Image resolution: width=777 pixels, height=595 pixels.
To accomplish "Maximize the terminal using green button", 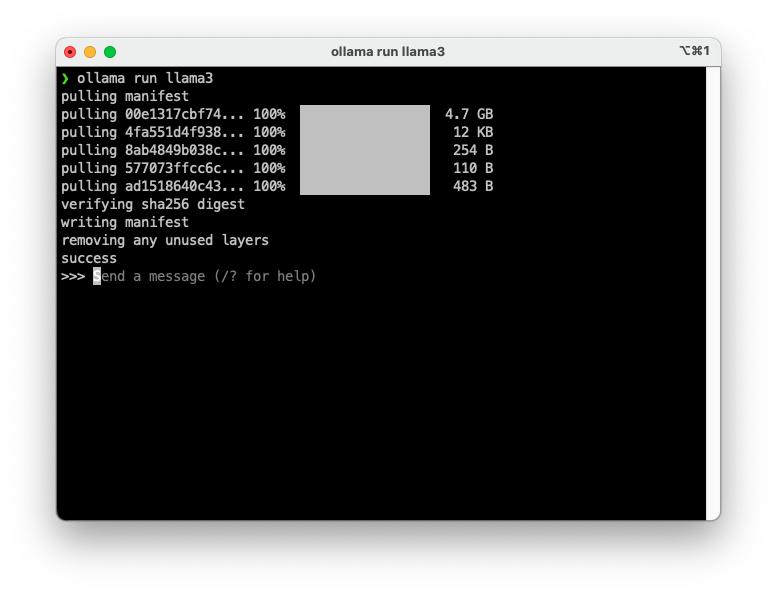I will (110, 52).
